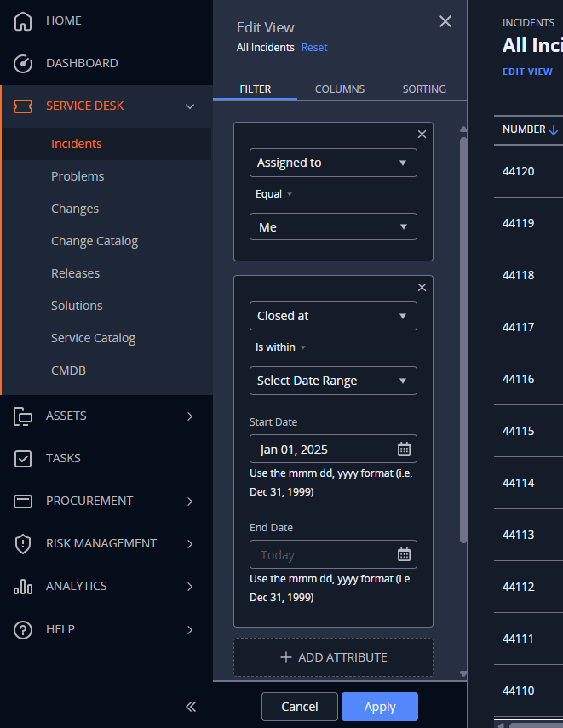Open the Me value dropdown

(333, 226)
